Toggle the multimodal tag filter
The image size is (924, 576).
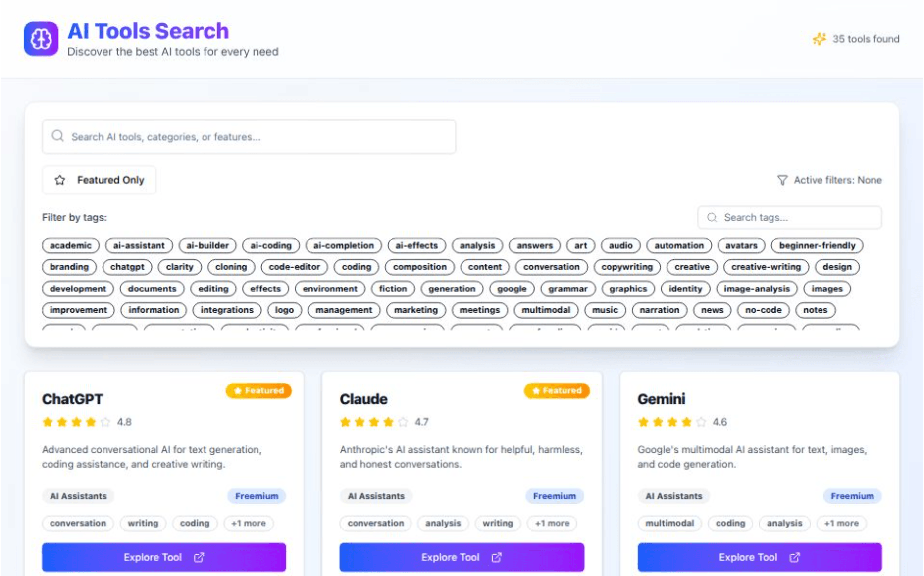[546, 310]
